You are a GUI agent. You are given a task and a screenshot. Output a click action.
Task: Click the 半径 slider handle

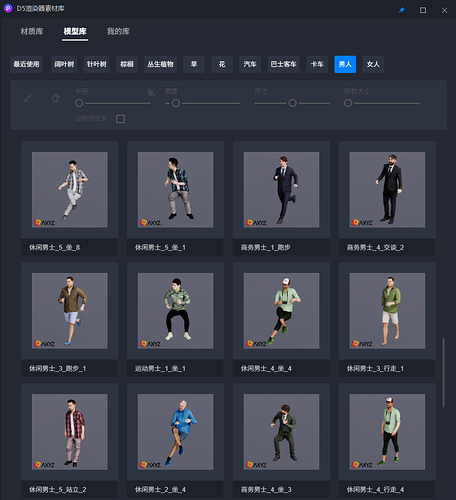[79, 103]
